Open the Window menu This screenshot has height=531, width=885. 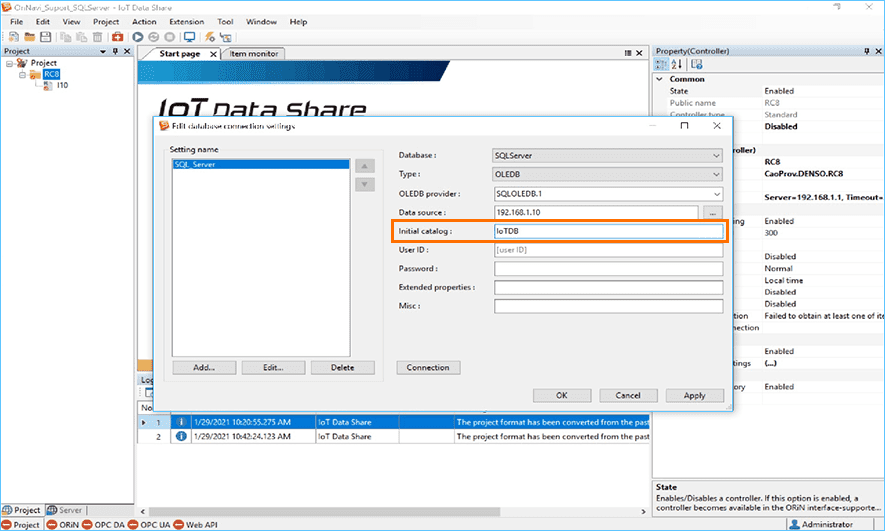point(261,21)
